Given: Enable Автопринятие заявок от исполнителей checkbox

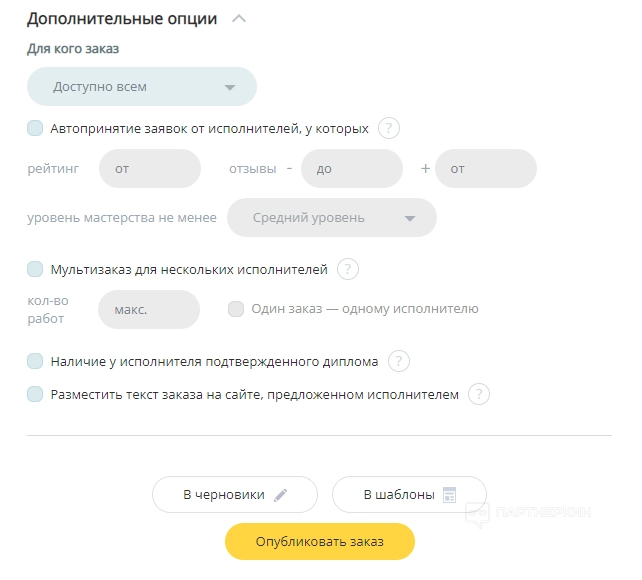Looking at the screenshot, I should coord(35,128).
